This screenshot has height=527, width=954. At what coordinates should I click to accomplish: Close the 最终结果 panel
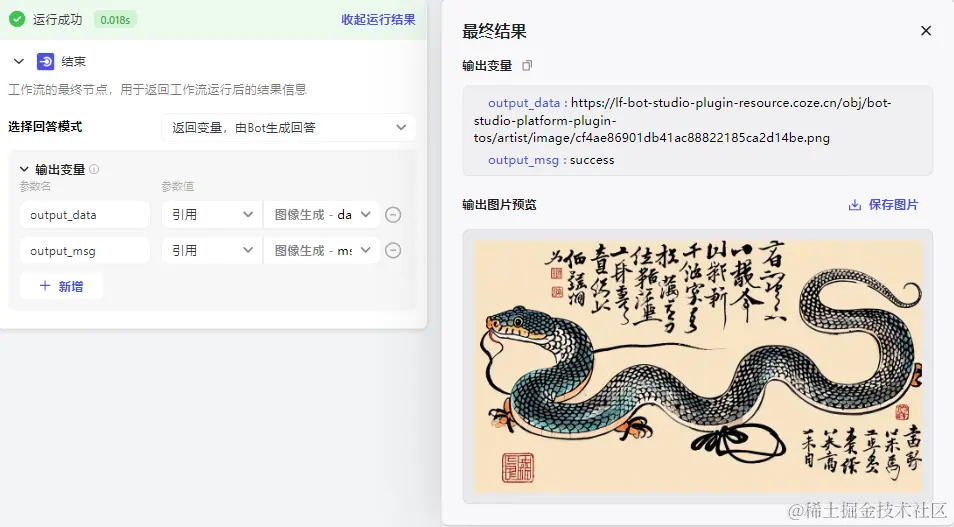(926, 30)
